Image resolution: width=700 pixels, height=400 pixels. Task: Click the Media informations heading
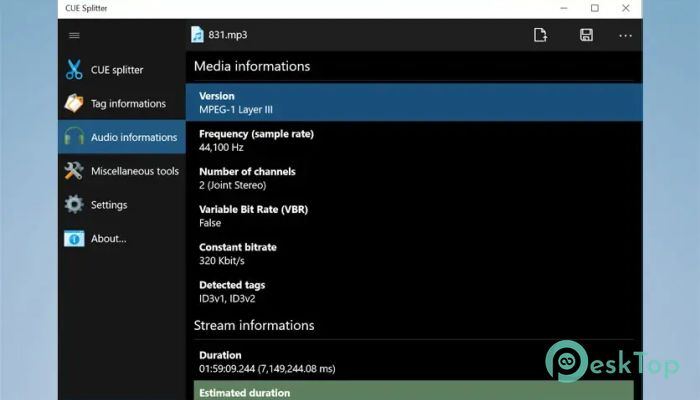[252, 66]
